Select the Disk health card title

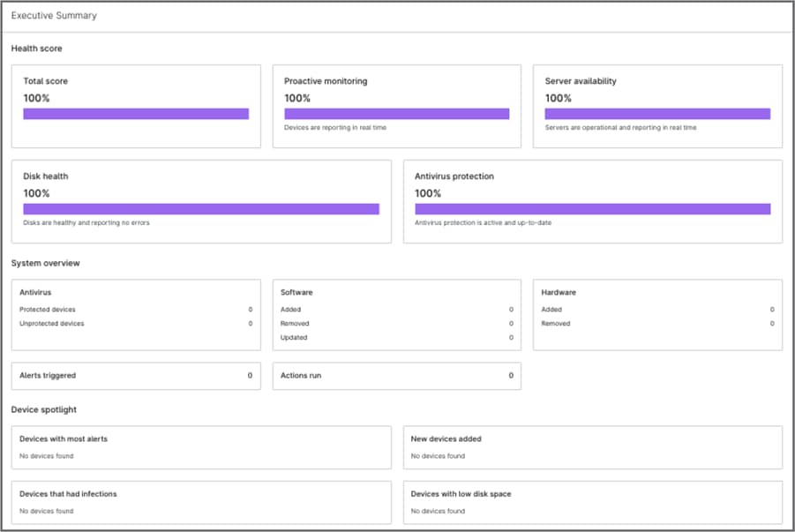pyautogui.click(x=46, y=176)
